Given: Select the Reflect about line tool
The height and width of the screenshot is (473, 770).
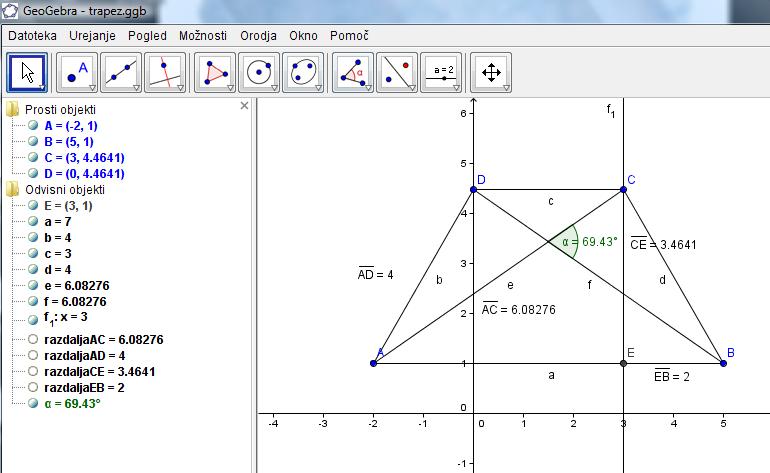Looking at the screenshot, I should click(x=397, y=72).
